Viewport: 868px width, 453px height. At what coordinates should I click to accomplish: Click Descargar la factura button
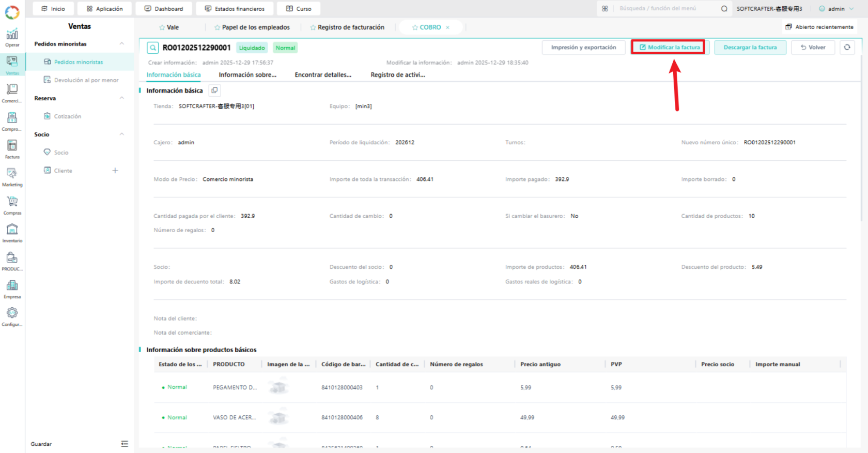tap(750, 47)
